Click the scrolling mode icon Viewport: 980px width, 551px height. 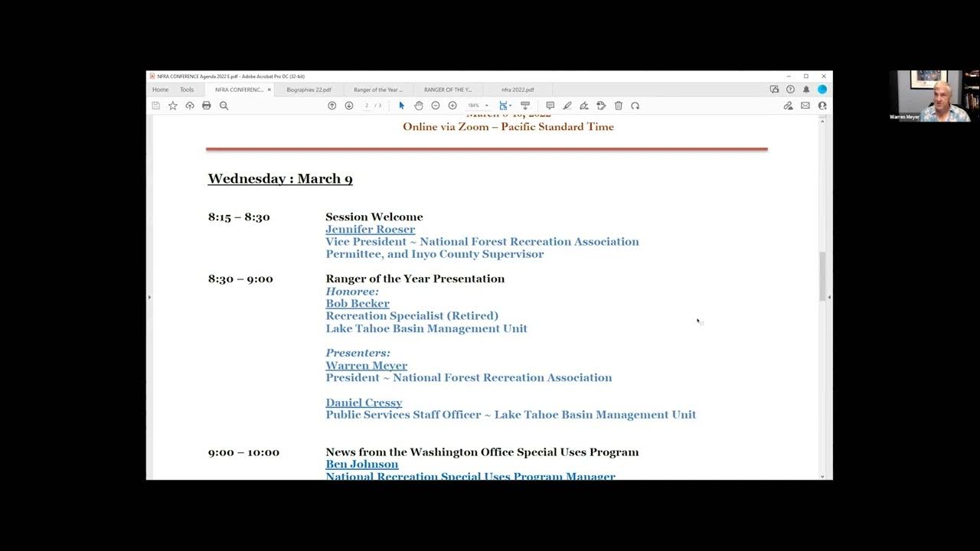coord(525,106)
